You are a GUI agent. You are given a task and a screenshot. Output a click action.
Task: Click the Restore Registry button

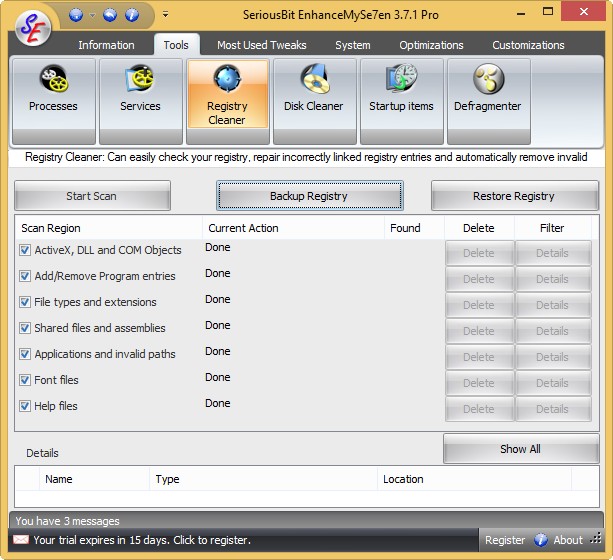pyautogui.click(x=514, y=196)
